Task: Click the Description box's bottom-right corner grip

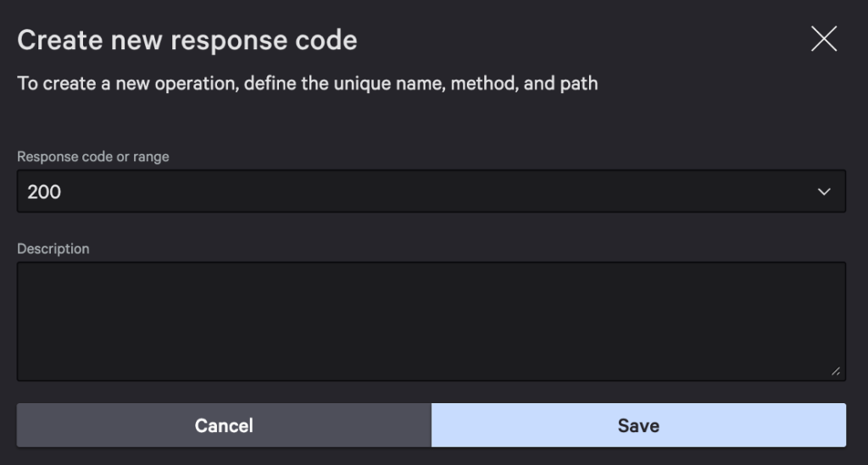Action: (836, 371)
